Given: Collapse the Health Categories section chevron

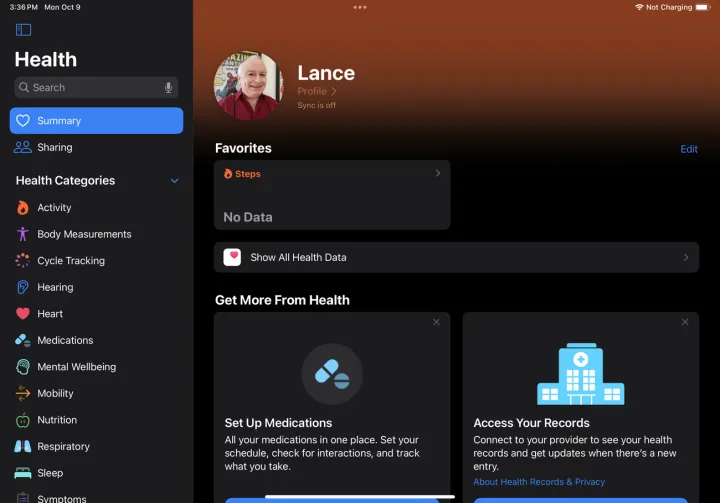Looking at the screenshot, I should click(x=174, y=181).
